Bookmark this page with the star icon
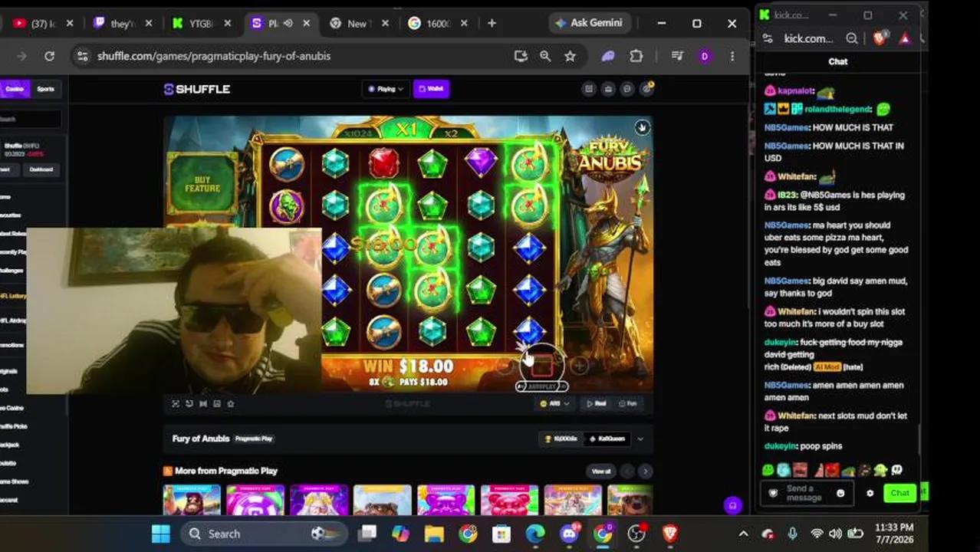This screenshot has width=980, height=552. tap(570, 56)
